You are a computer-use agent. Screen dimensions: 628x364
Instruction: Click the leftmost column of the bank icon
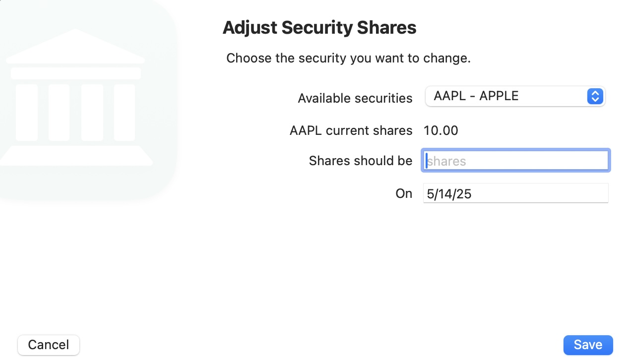click(27, 113)
